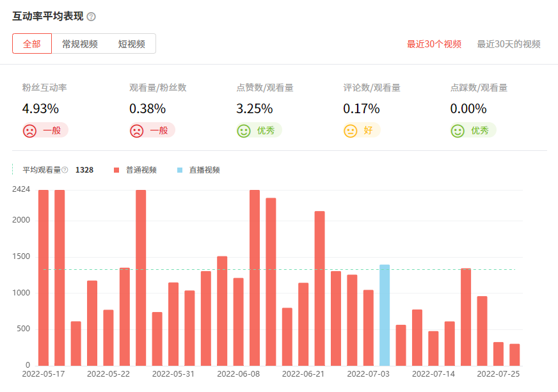
Task: Toggle the 直播视频 legend item
Action: [x=205, y=169]
